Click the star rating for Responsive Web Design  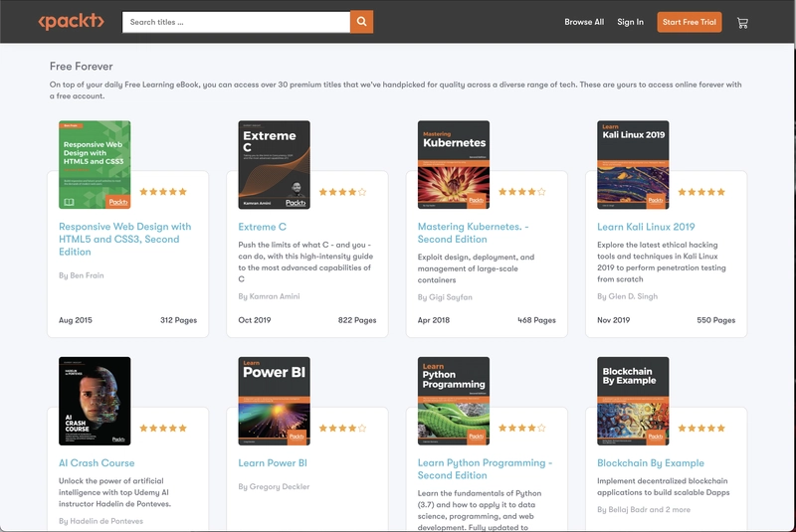pyautogui.click(x=163, y=192)
